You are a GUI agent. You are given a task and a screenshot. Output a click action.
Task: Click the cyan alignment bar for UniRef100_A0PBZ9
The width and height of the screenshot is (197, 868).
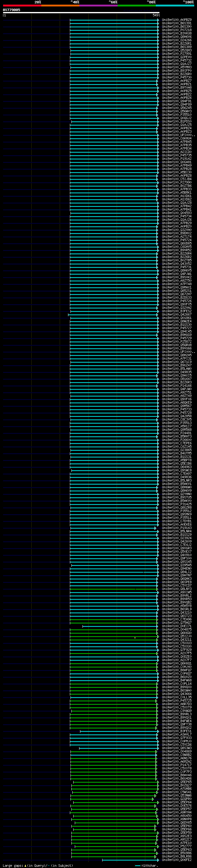[x=115, y=20]
